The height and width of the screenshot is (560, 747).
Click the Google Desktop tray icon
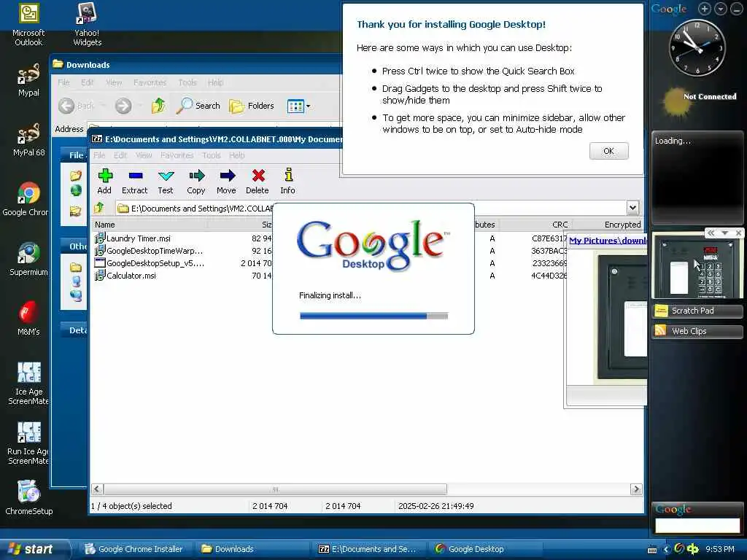(x=679, y=549)
